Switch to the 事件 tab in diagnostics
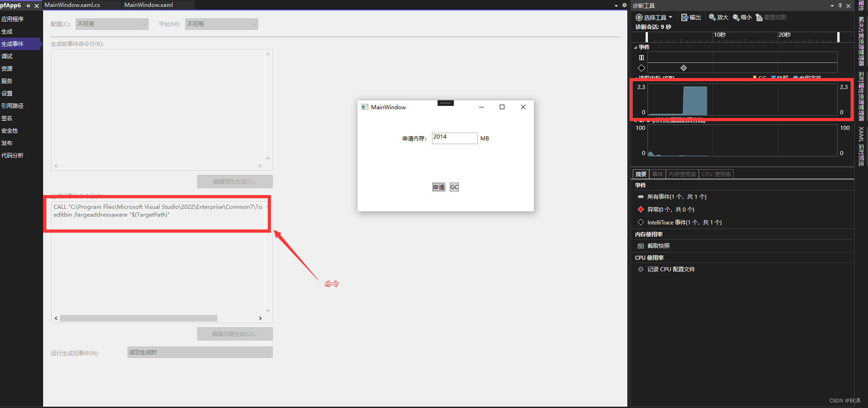The image size is (868, 408). click(658, 174)
